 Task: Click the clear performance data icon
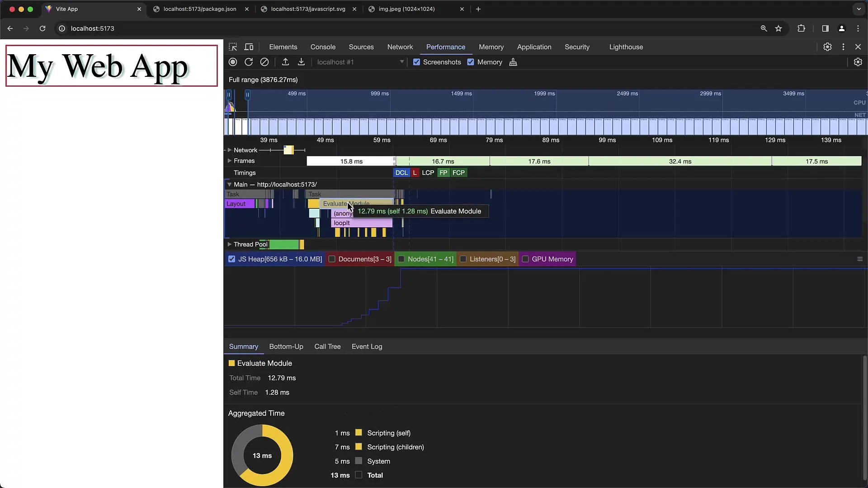click(x=264, y=62)
